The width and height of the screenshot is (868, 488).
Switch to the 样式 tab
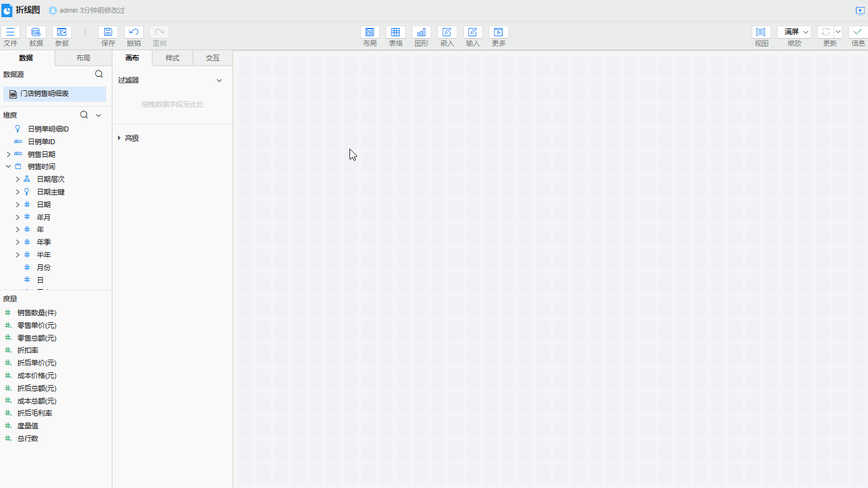[x=172, y=58]
